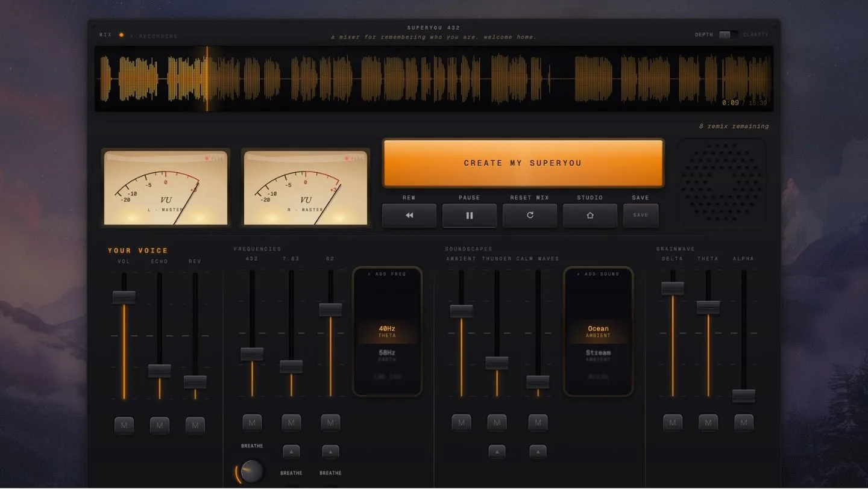Image resolution: width=868 pixels, height=489 pixels.
Task: Select 58Hz in frequency picker
Action: (387, 355)
